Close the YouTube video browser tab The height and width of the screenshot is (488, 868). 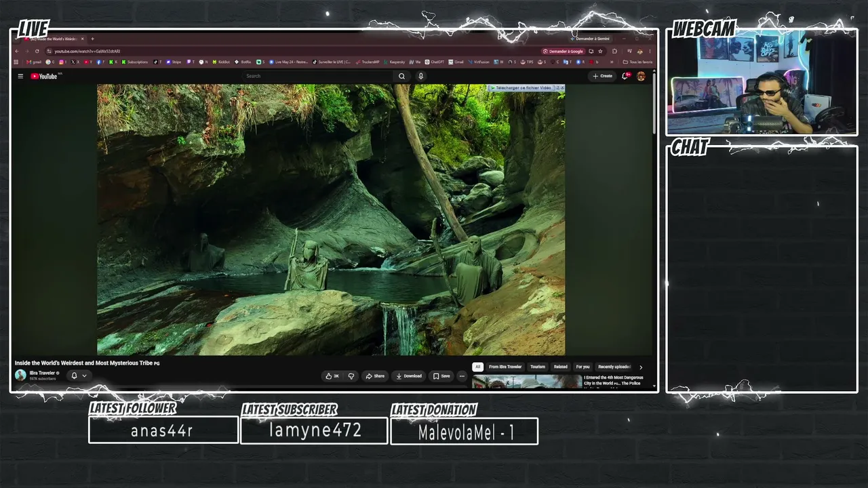(x=82, y=39)
